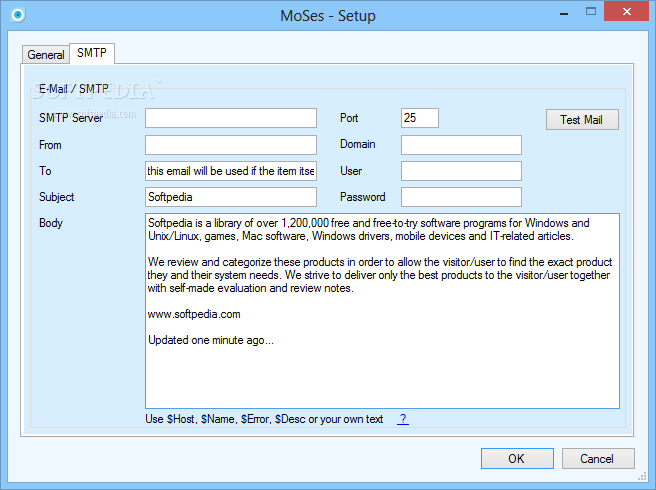Edit the Subject field containing Softpedia
Screen dimensions: 656x490
point(231,197)
